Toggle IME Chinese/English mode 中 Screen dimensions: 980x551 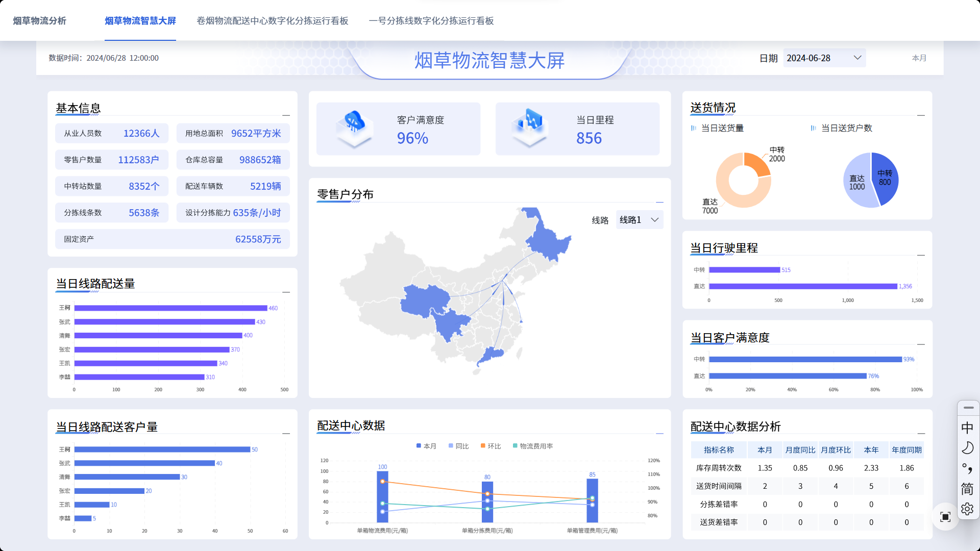[x=967, y=428]
